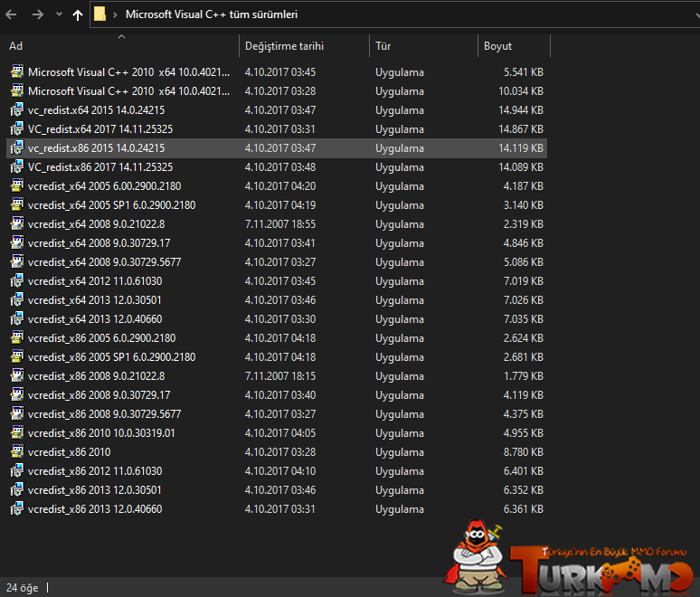Click the vcredist_x86 2008 9.0.30729.17 icon
Screen dimensions: 700x597
click(x=17, y=394)
